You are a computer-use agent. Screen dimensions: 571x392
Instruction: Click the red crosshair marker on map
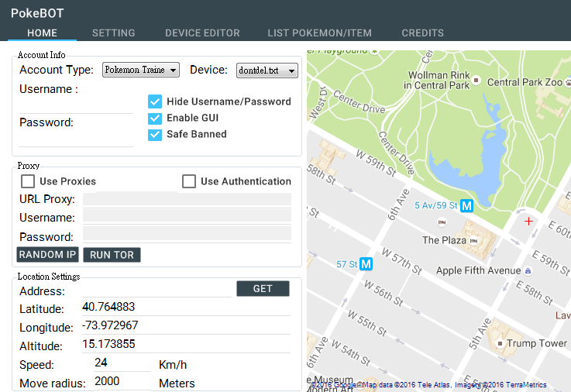pos(529,222)
